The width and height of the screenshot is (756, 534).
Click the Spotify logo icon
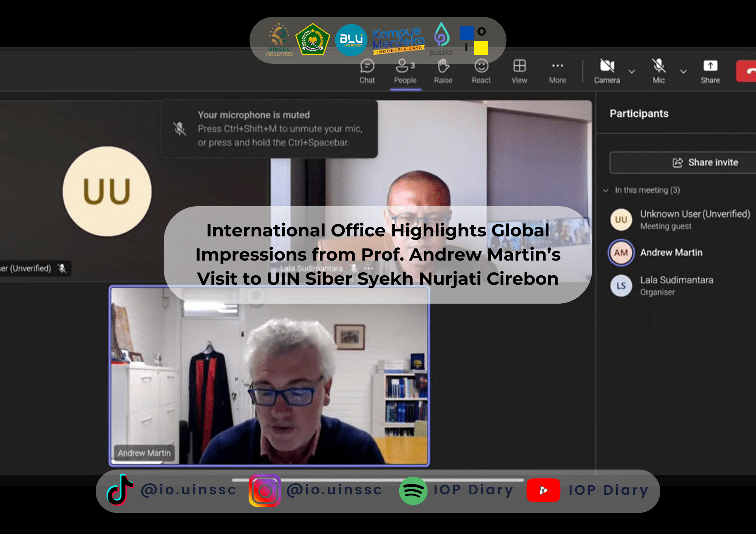413,491
